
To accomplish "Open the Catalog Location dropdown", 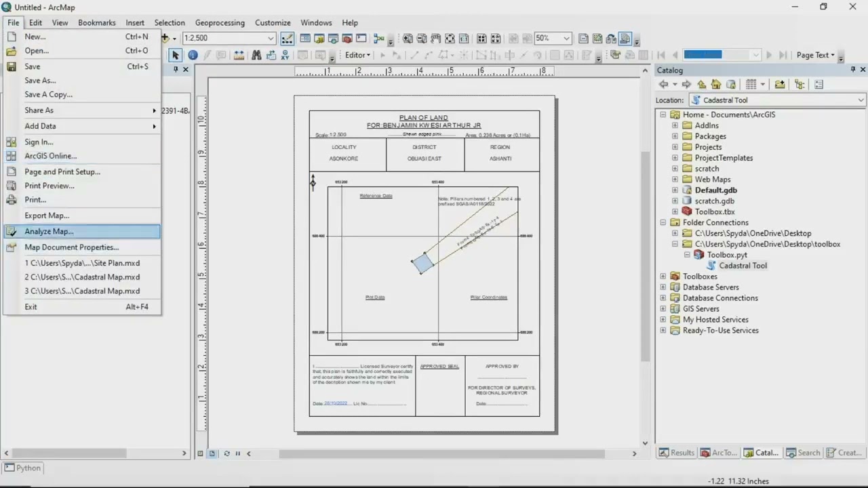I will [861, 100].
